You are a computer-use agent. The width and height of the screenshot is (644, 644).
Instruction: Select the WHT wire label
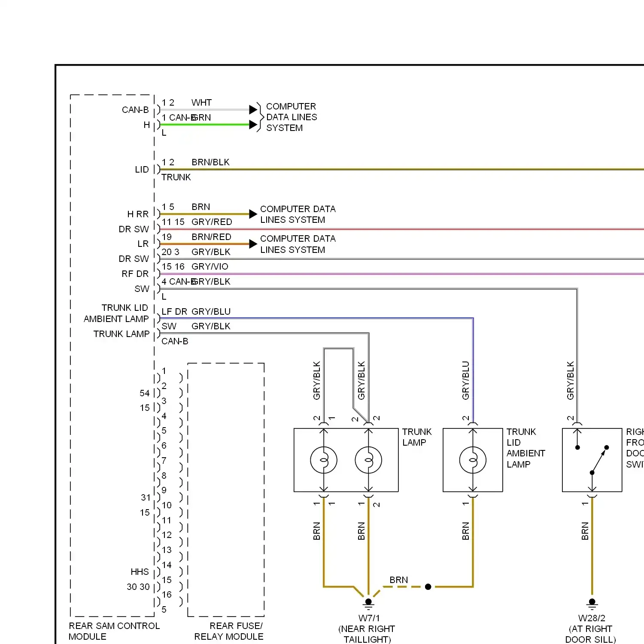click(x=201, y=103)
